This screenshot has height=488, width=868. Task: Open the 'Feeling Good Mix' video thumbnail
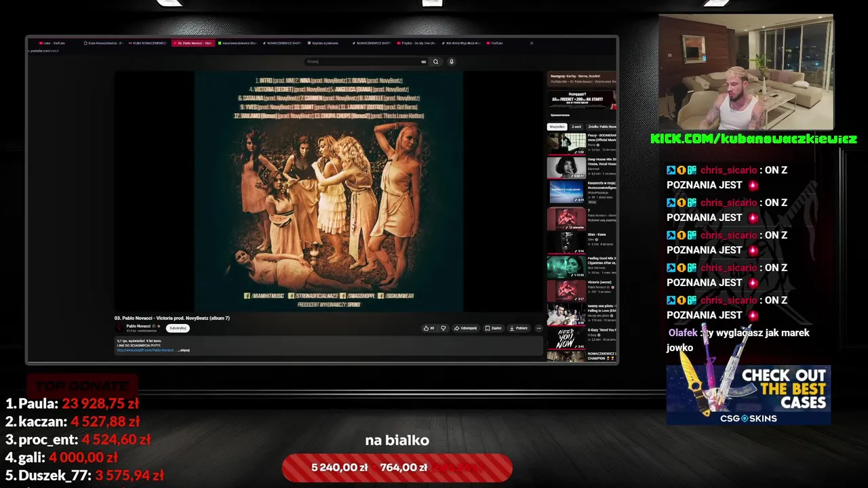566,266
